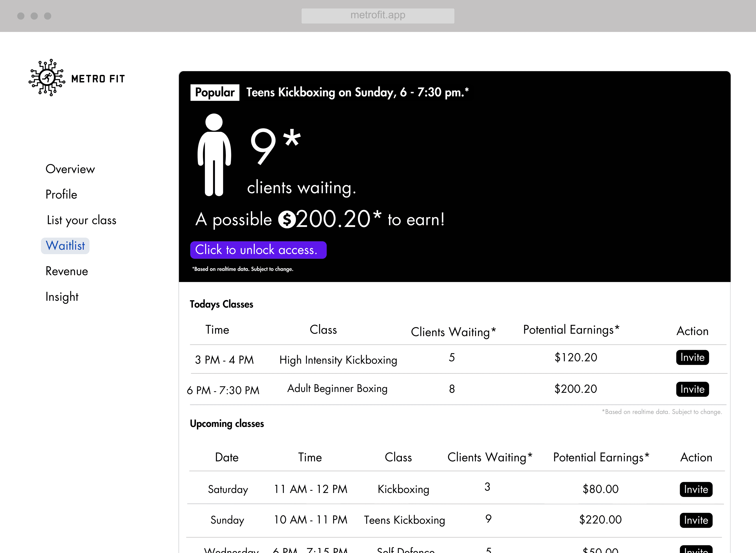The height and width of the screenshot is (553, 756).
Task: Click 'Todays Classes' heading
Action: (221, 304)
